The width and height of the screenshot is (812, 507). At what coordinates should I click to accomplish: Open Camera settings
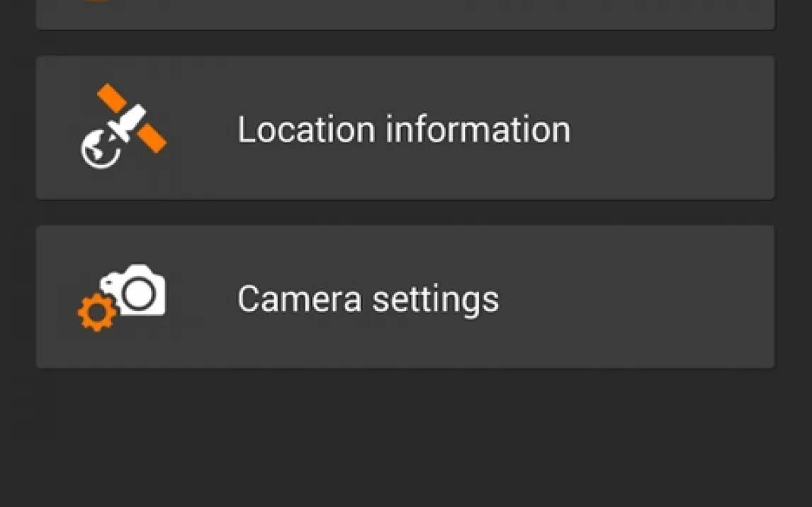pos(405,297)
